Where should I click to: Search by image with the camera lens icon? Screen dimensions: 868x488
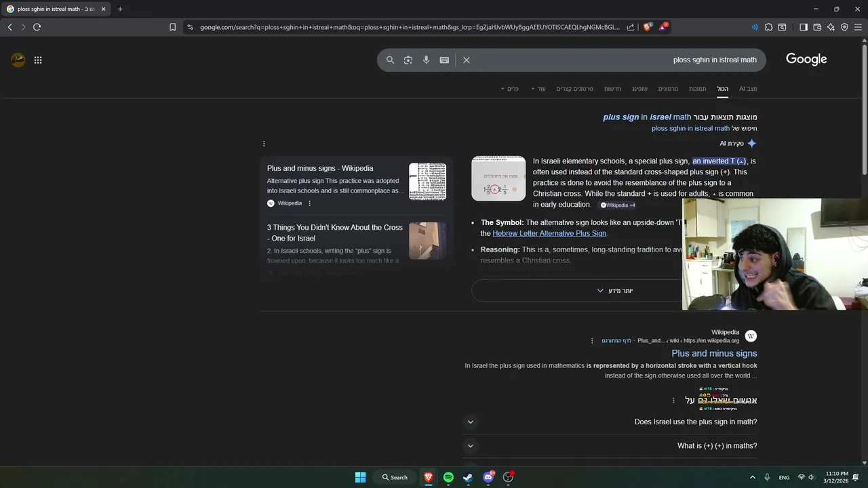tap(408, 60)
